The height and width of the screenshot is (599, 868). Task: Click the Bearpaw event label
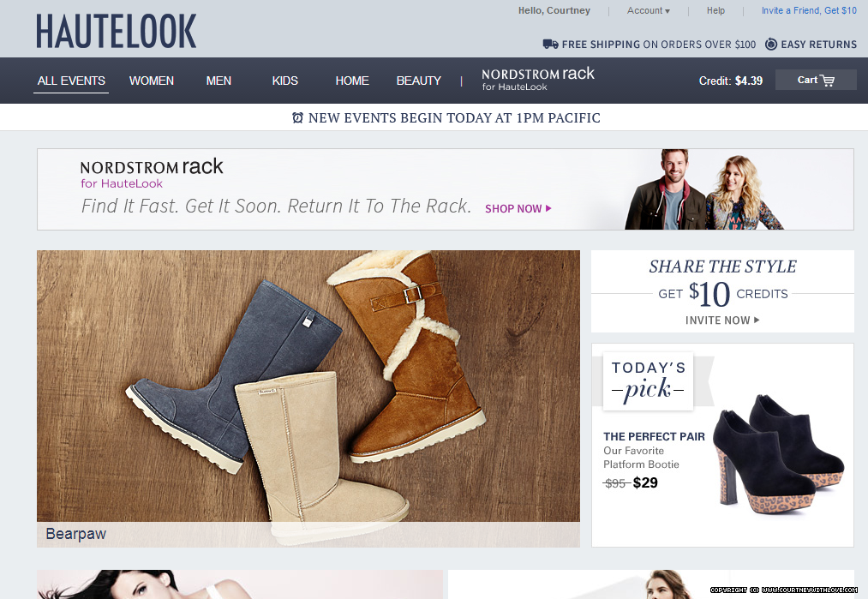pos(76,534)
